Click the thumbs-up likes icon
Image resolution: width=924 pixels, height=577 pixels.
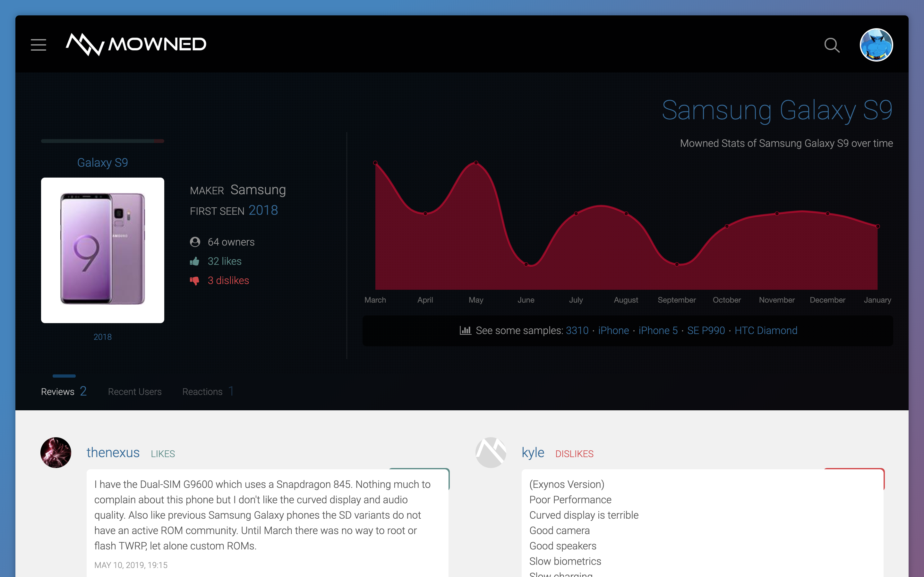point(195,261)
